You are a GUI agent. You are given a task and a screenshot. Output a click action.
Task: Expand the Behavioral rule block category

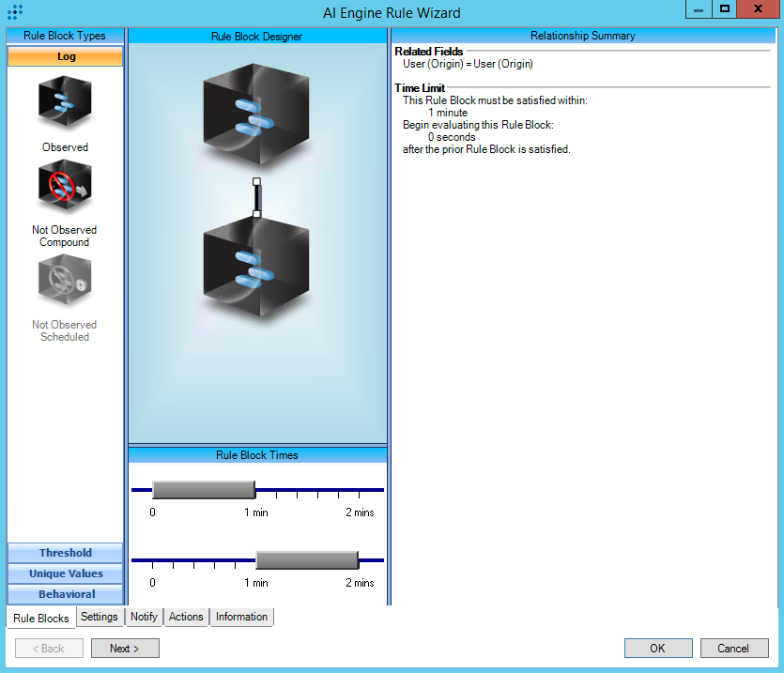65,594
